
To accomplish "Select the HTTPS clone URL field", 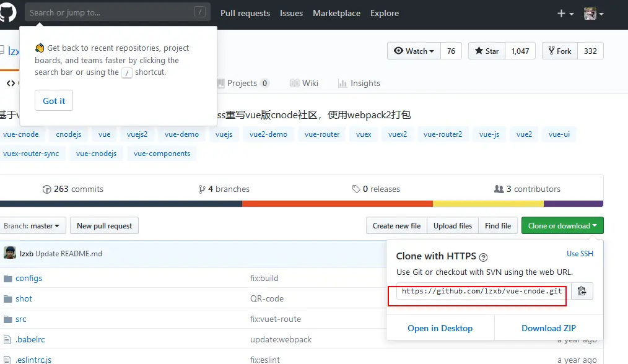I will tap(482, 291).
